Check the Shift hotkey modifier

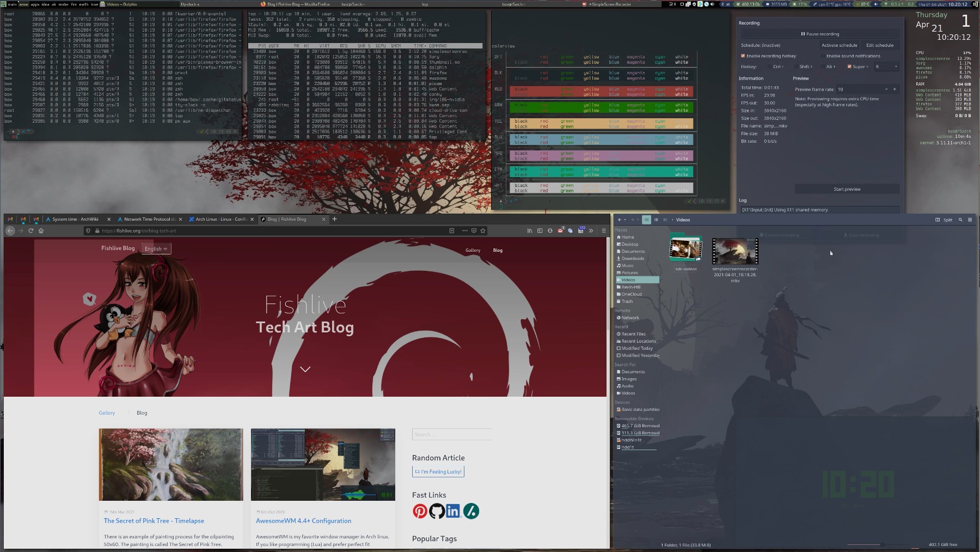click(795, 66)
